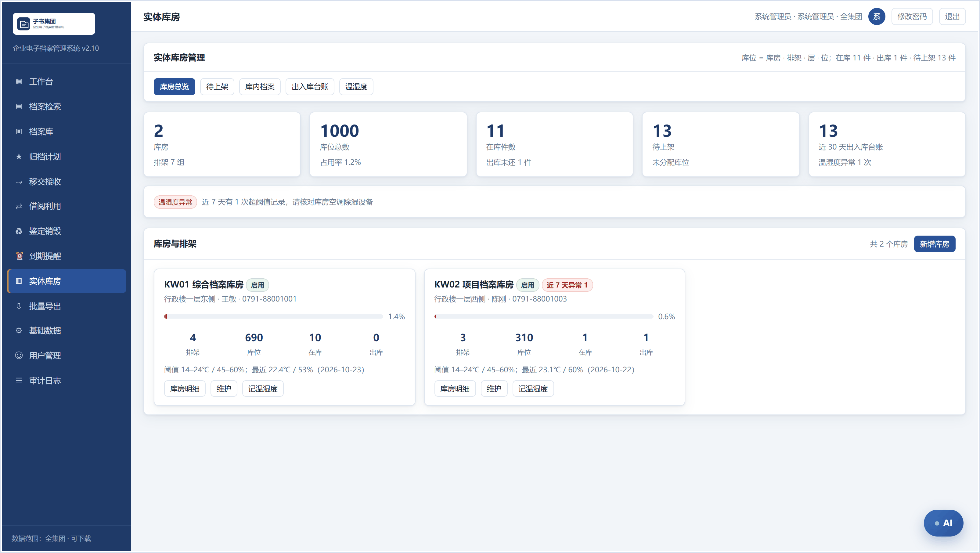Open 库房明细 for KW01 综合档案库房
Screen dimensions: 980x553
pyautogui.click(x=185, y=389)
